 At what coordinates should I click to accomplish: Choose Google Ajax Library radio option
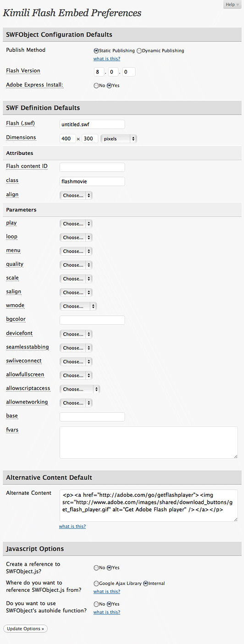pos(96,583)
